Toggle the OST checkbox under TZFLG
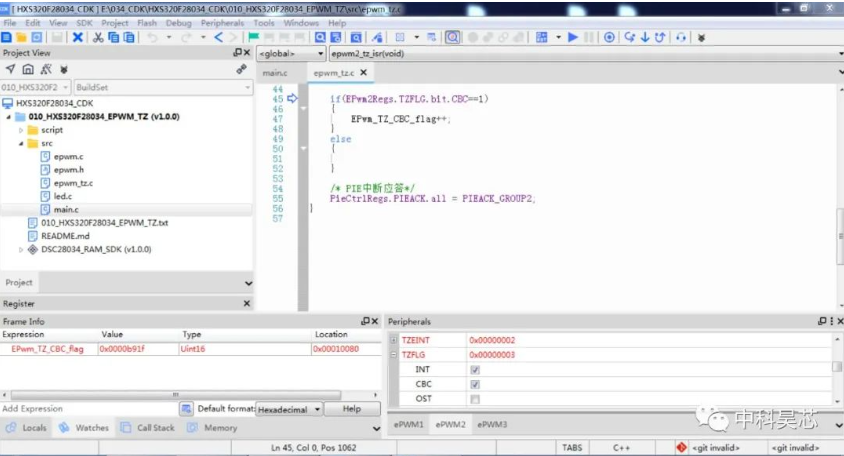 coord(475,399)
